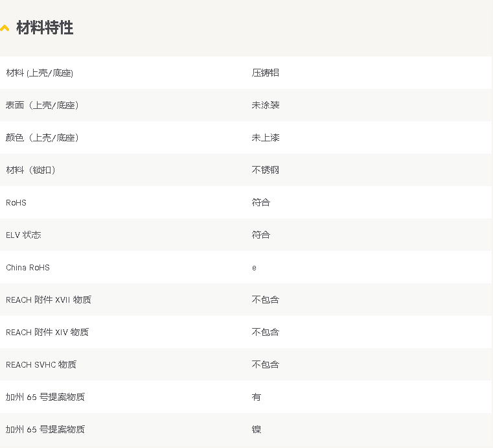This screenshot has width=493, height=448.
Task: Select the ELV 状态 row label
Action: click(23, 235)
